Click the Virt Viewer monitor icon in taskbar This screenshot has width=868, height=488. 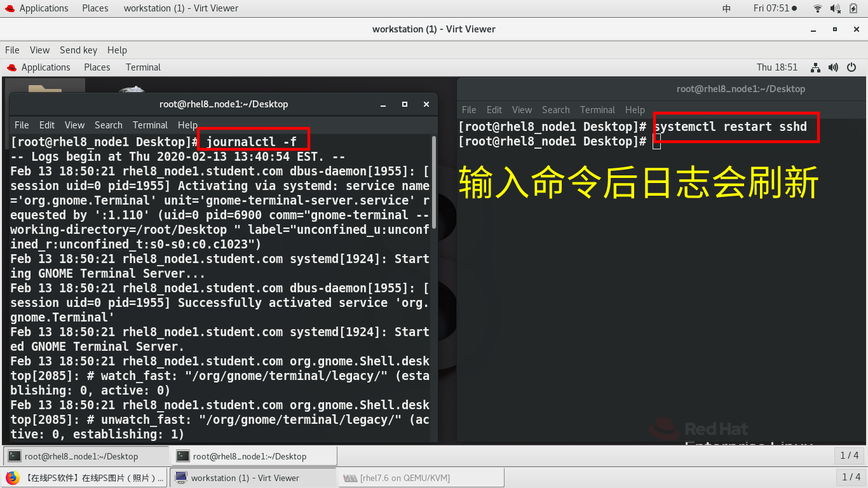pyautogui.click(x=181, y=477)
